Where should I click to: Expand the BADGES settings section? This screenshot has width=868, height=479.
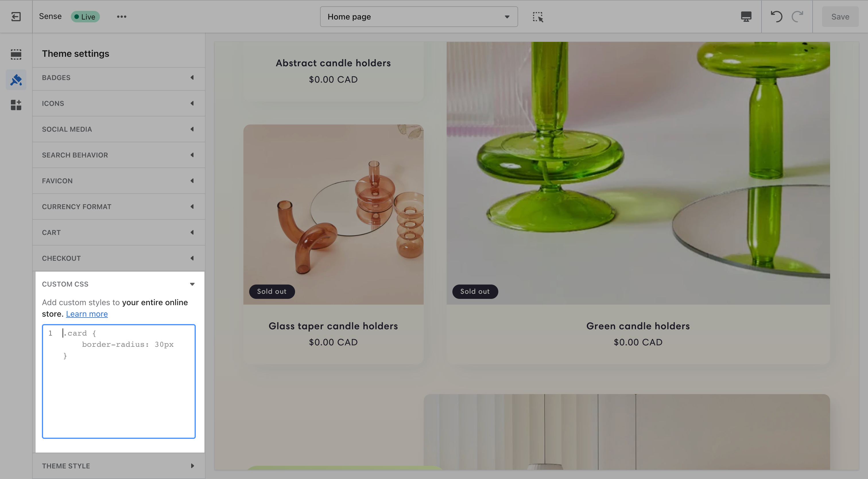click(119, 78)
